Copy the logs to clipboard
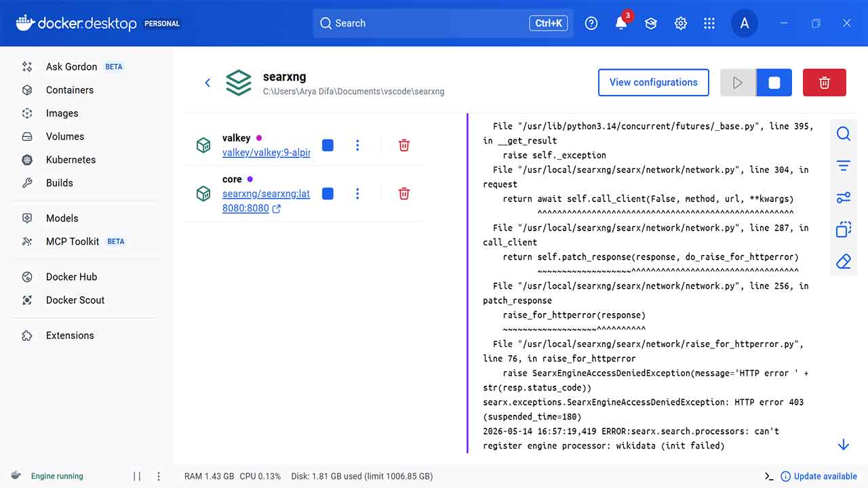Viewport: 868px width, 488px height. point(844,230)
